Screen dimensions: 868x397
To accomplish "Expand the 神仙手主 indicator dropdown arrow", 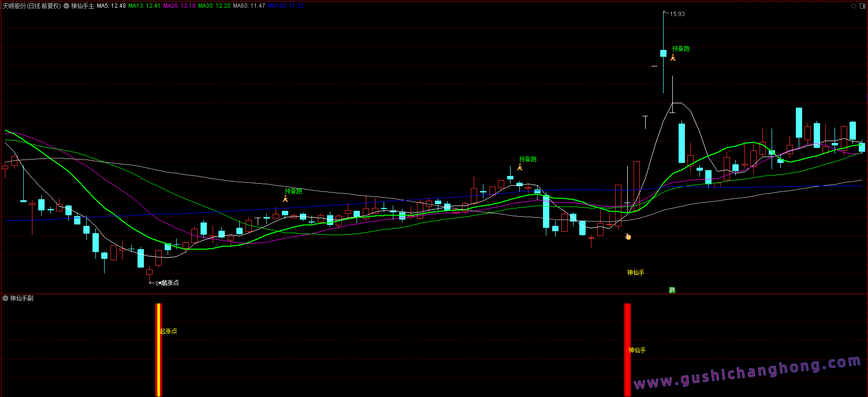I will pyautogui.click(x=66, y=6).
